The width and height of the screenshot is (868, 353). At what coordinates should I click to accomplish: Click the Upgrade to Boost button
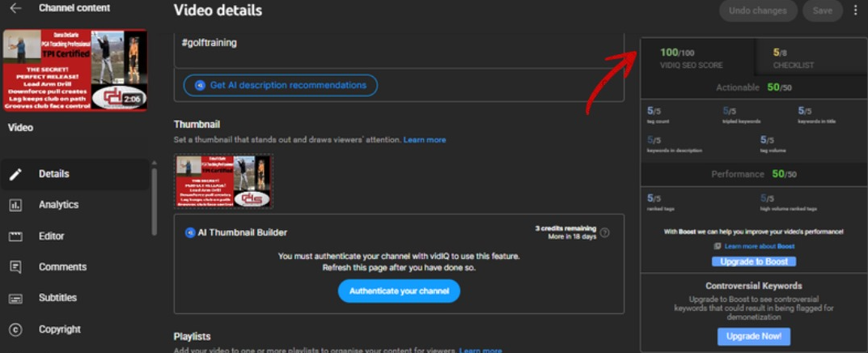(x=753, y=262)
